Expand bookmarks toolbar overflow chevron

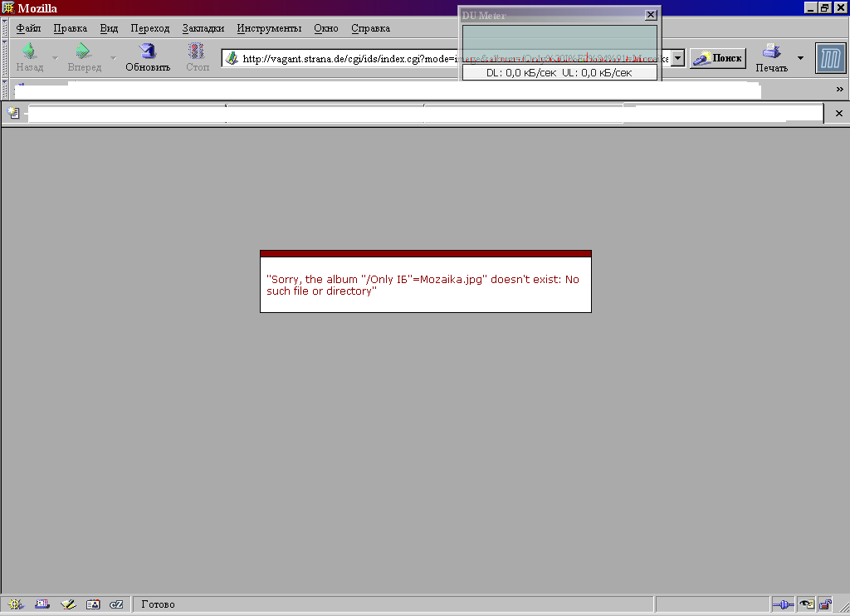coord(839,89)
